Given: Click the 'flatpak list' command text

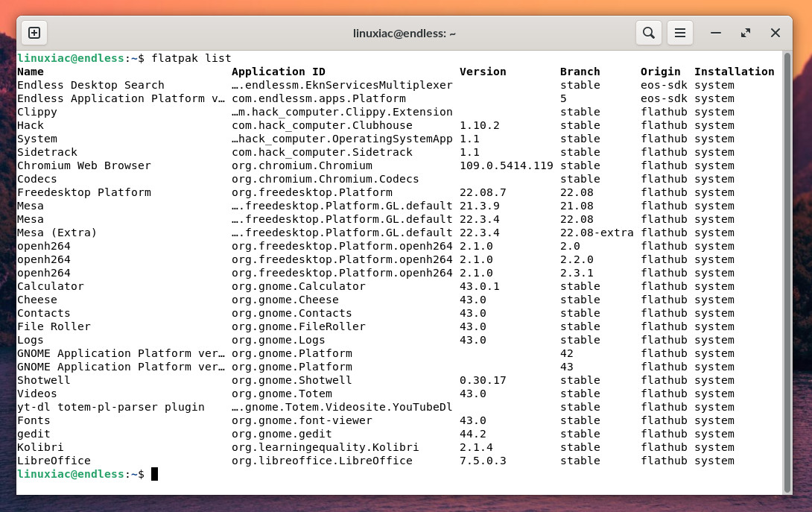Looking at the screenshot, I should (191, 58).
